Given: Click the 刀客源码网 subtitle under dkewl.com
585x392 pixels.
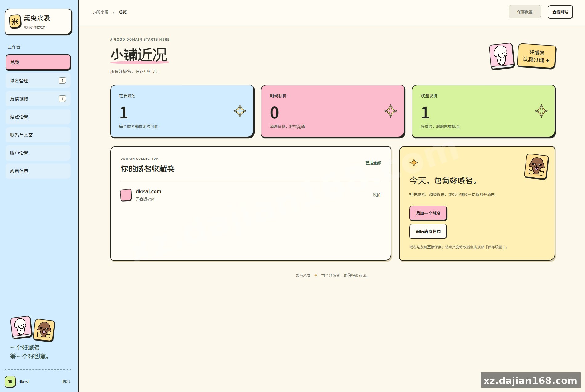Looking at the screenshot, I should tap(145, 199).
